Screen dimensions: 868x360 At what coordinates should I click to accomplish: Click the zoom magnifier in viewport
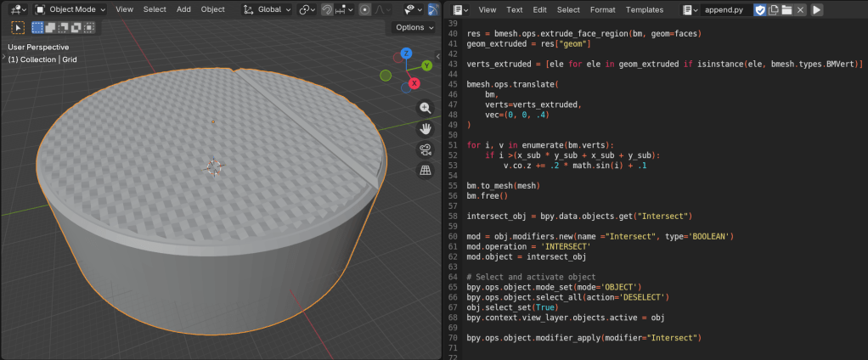426,108
